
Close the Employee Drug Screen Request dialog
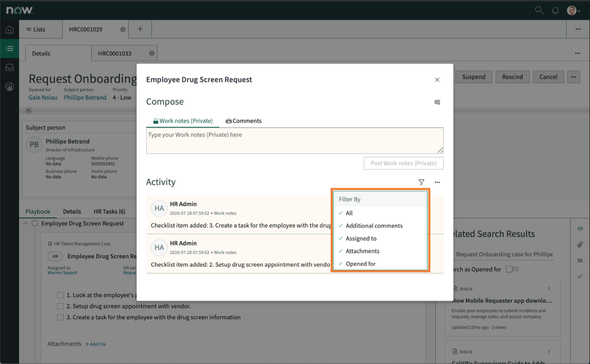437,80
